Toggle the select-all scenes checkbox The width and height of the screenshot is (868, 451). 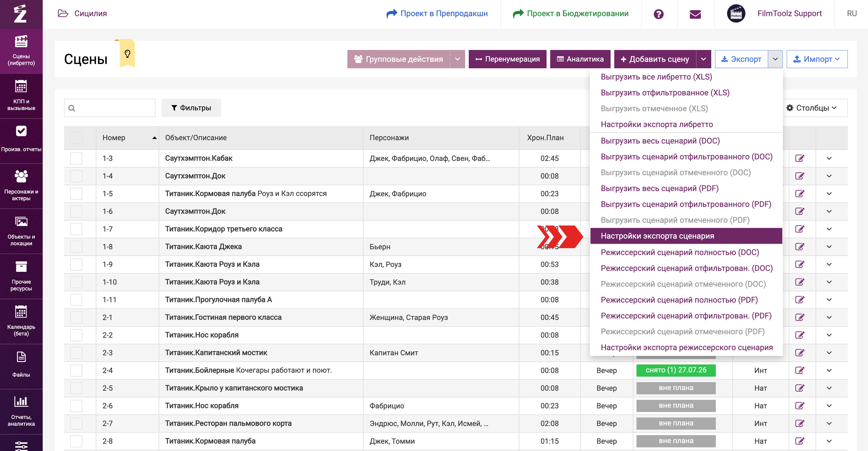[x=76, y=138]
